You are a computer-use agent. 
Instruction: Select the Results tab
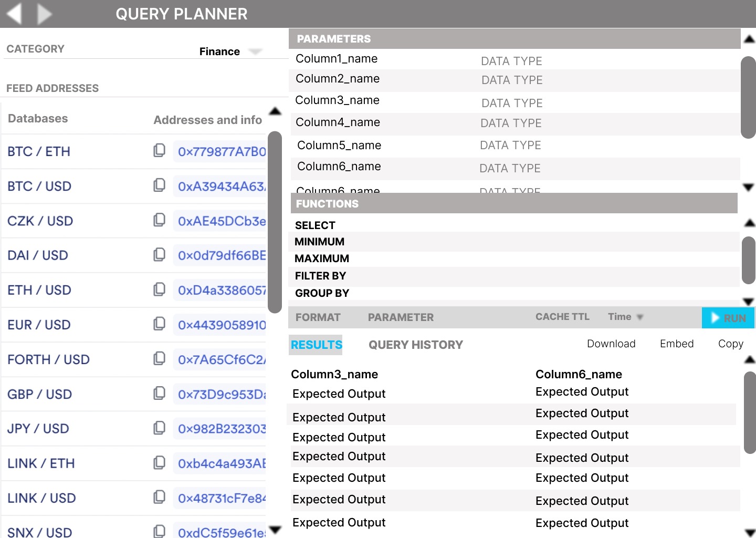(316, 345)
